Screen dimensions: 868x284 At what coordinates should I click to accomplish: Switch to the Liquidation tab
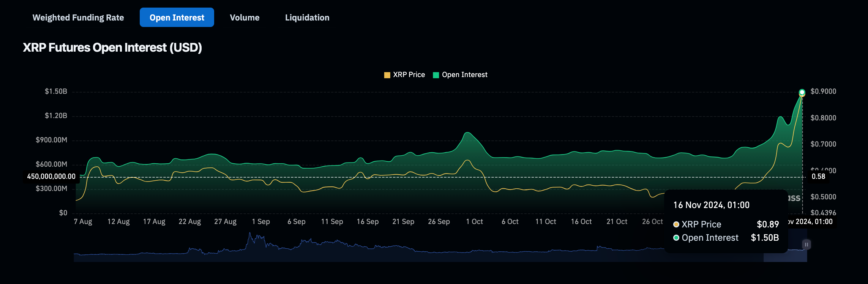pyautogui.click(x=307, y=17)
